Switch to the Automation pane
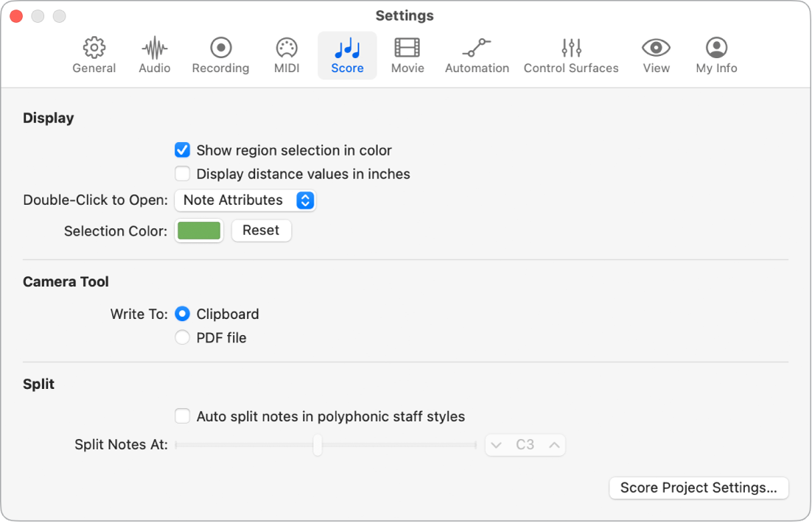Screen dimensions: 812x523 pos(477,55)
